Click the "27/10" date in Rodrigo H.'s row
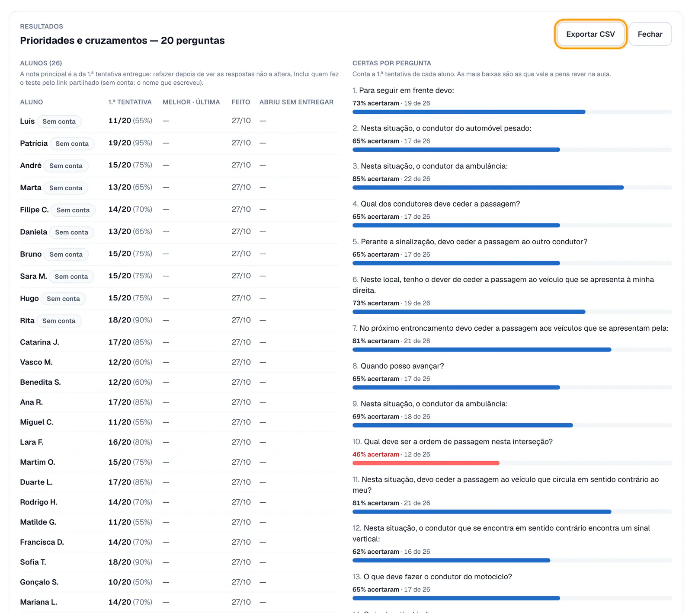 pyautogui.click(x=241, y=502)
